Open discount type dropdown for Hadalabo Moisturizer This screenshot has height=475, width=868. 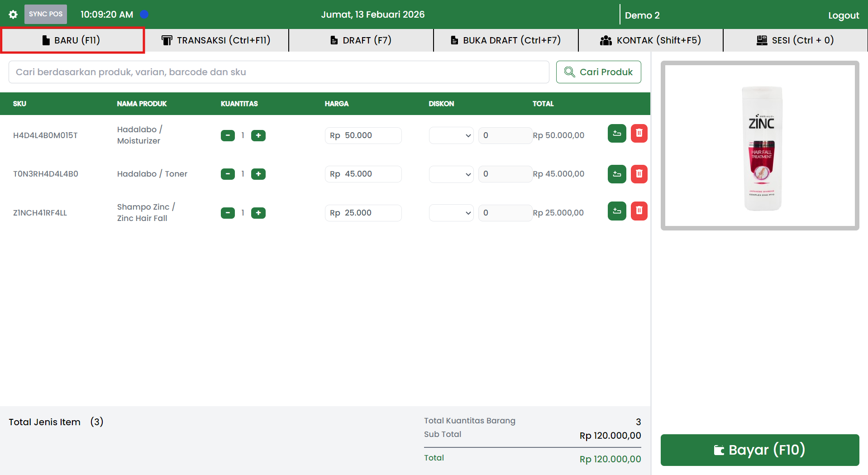pos(451,135)
